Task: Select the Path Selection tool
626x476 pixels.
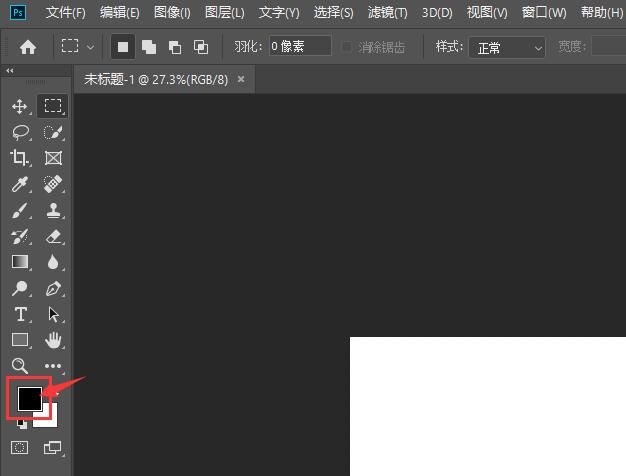Action: 53,314
